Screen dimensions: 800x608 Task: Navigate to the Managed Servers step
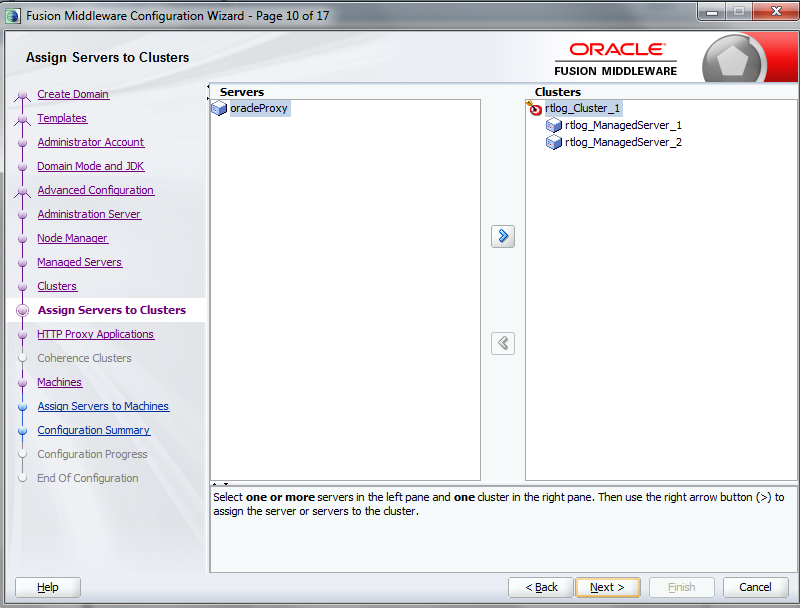[x=80, y=262]
